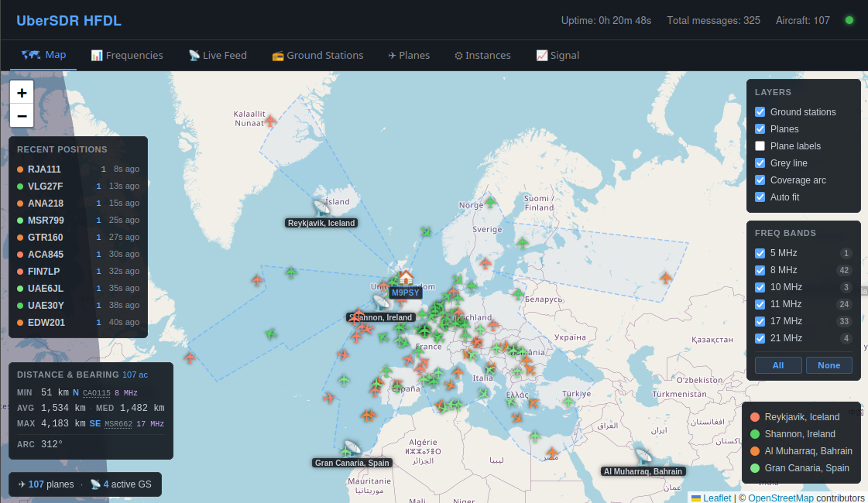Uncheck the 17 MHz frequency band
Screen dimensions: 868x503
[760, 321]
